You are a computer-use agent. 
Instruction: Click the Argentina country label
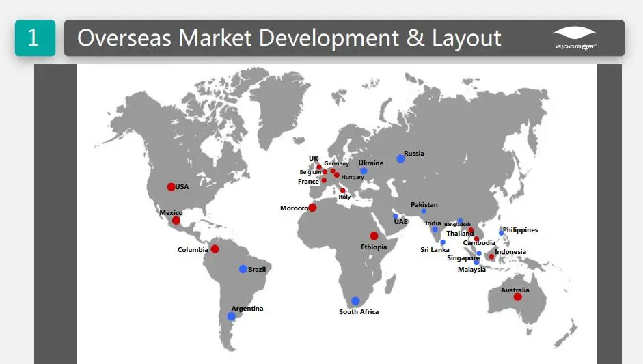247,308
